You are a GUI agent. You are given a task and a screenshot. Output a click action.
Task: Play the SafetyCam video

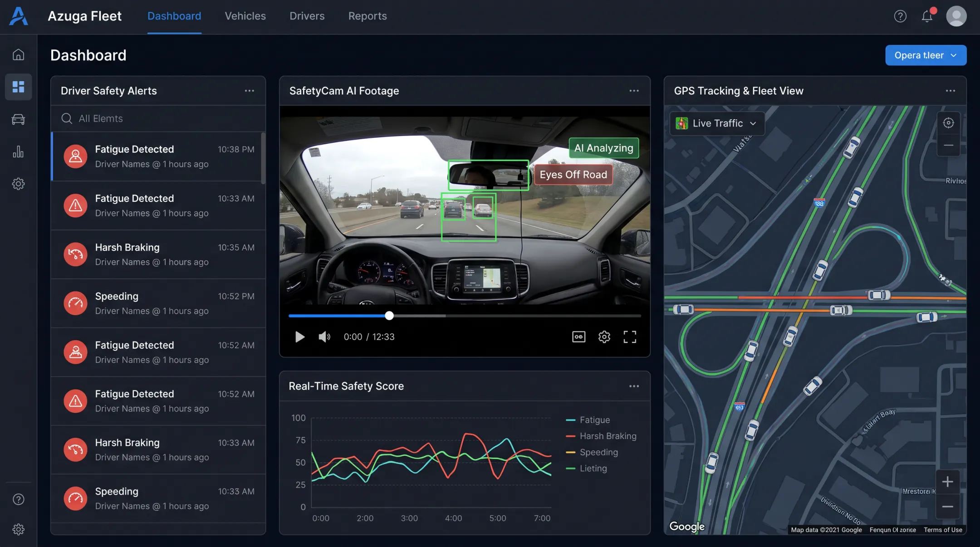tap(299, 337)
